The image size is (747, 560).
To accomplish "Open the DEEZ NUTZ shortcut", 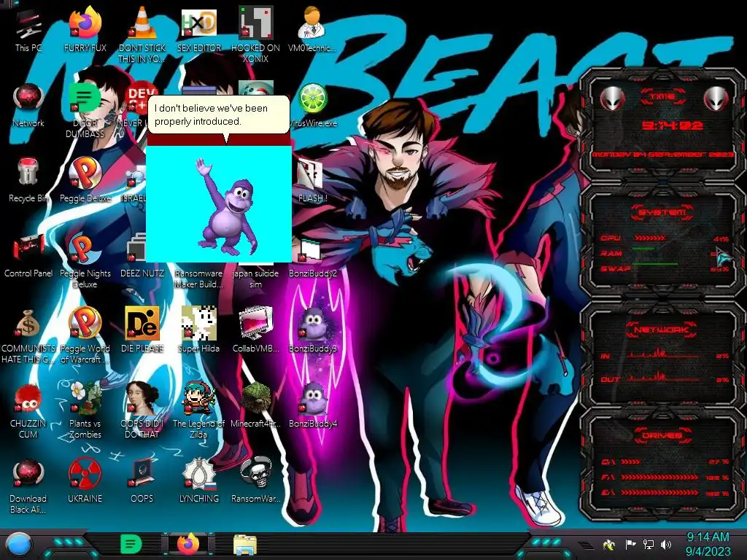I will 142,255.
